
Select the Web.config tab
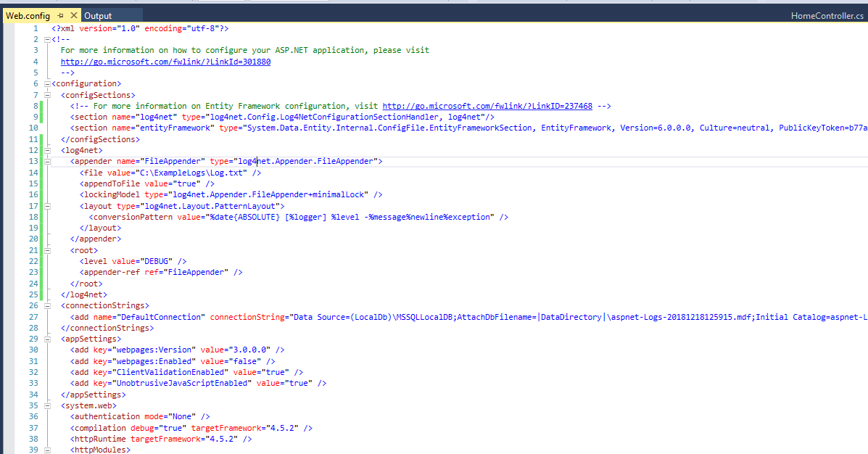[29, 14]
